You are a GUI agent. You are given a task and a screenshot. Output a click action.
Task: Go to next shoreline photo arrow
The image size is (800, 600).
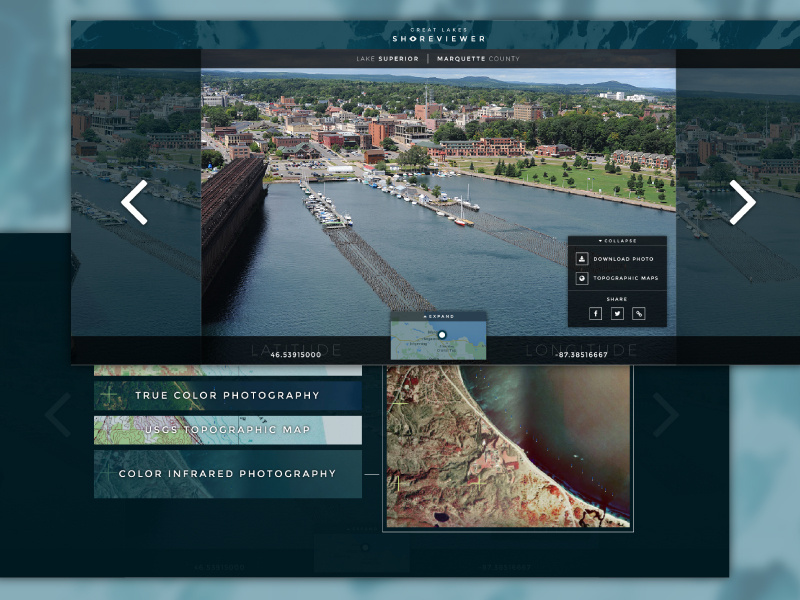(742, 202)
